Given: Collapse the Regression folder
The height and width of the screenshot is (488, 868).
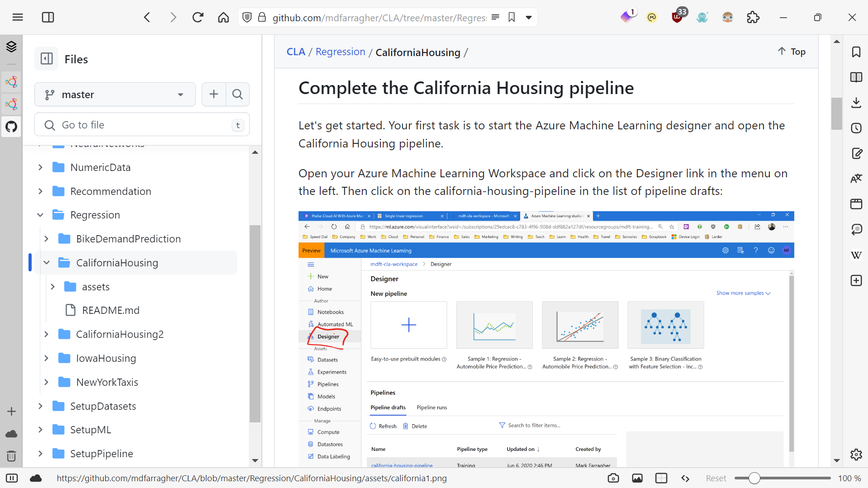Looking at the screenshot, I should (x=40, y=215).
